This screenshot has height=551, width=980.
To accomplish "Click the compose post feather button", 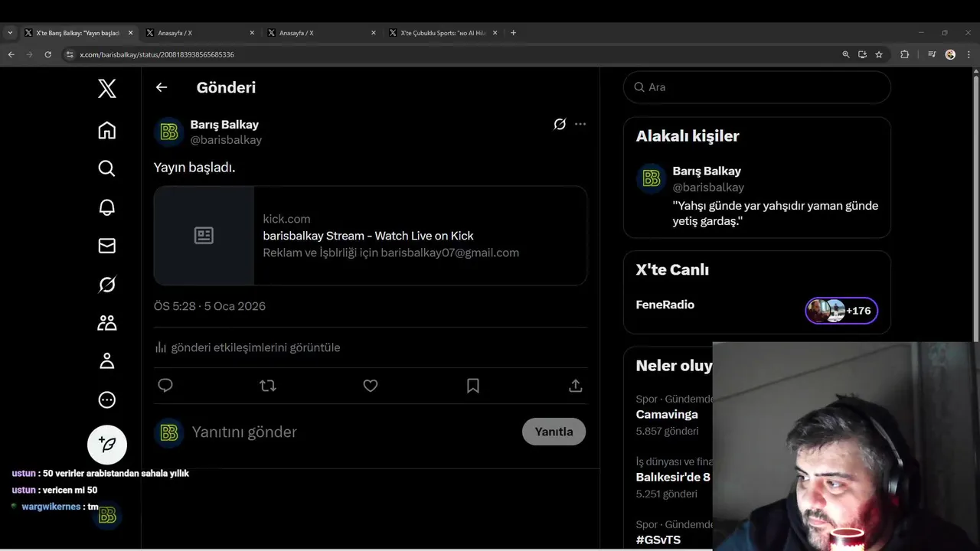I will pos(107,445).
